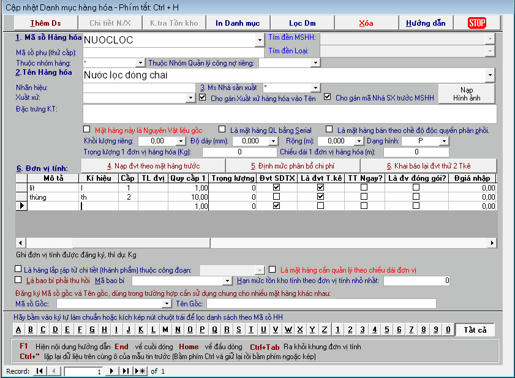Screen dimensions: 515x378
Task: Open 'Rộng (m)' dropdown
Action: tap(359, 141)
